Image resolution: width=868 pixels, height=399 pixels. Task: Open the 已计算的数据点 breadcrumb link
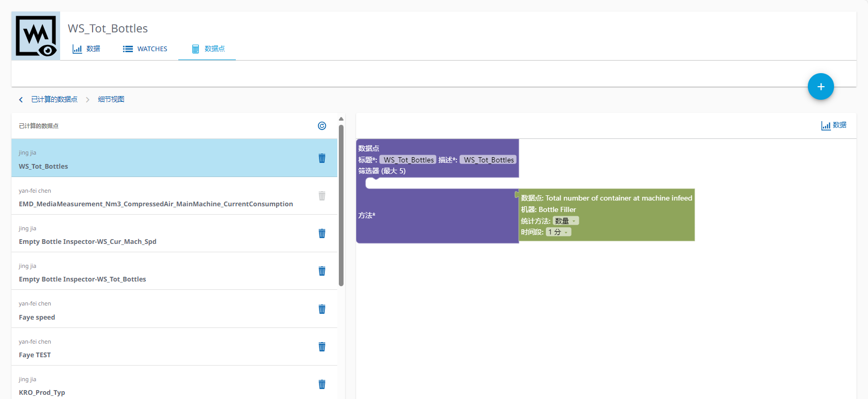tap(54, 100)
